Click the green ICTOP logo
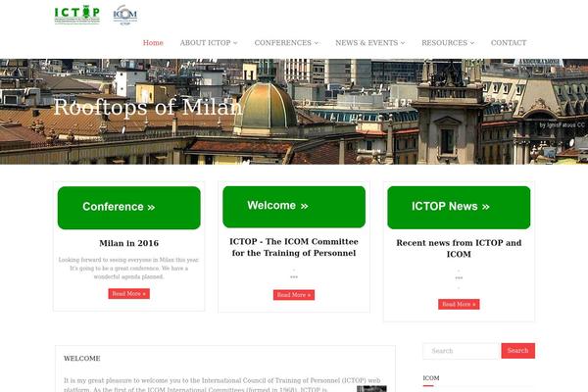The image size is (588, 392). click(77, 15)
